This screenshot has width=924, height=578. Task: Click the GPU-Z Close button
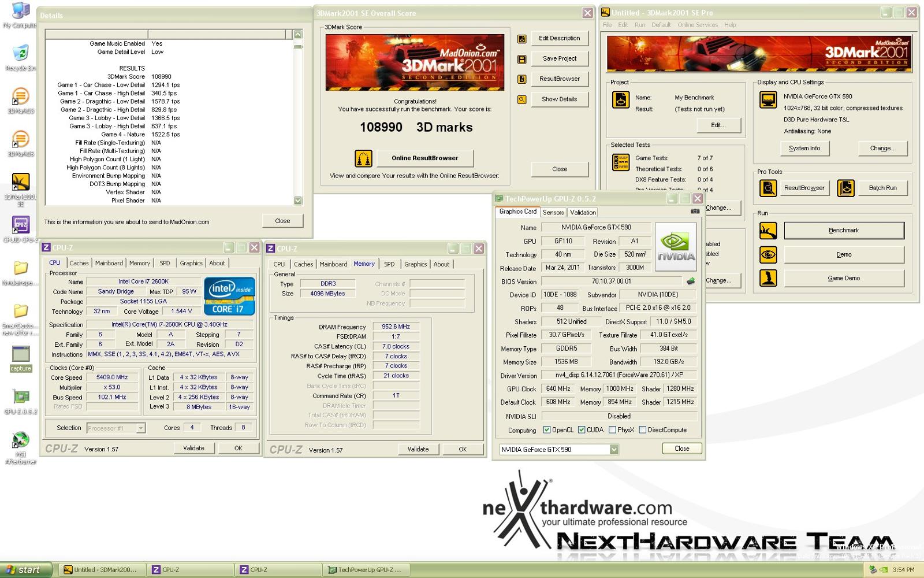point(682,449)
